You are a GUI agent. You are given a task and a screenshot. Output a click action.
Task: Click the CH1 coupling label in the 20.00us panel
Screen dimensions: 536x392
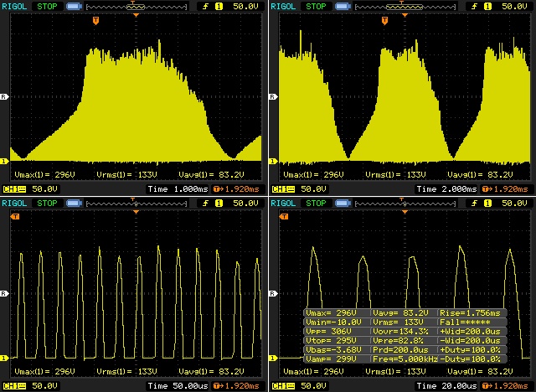283,386
